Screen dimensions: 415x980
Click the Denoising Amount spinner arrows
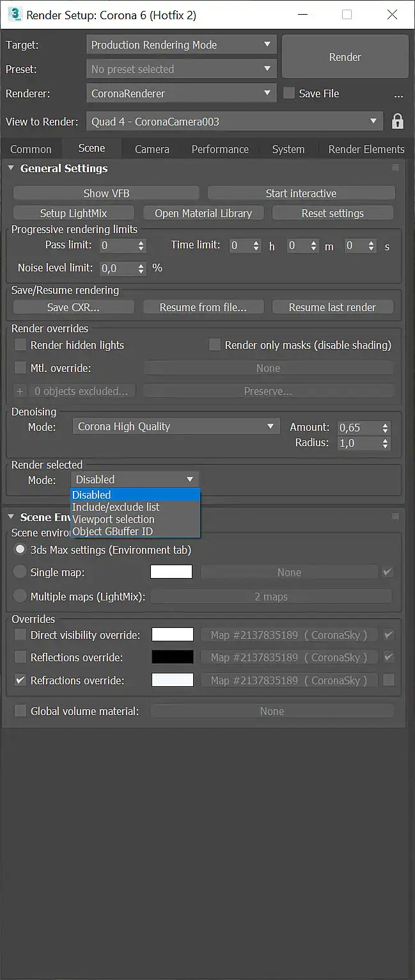point(385,428)
